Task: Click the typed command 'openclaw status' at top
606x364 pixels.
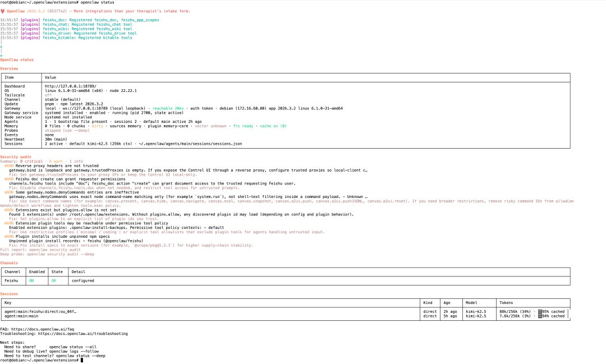Action: pyautogui.click(x=98, y=2)
